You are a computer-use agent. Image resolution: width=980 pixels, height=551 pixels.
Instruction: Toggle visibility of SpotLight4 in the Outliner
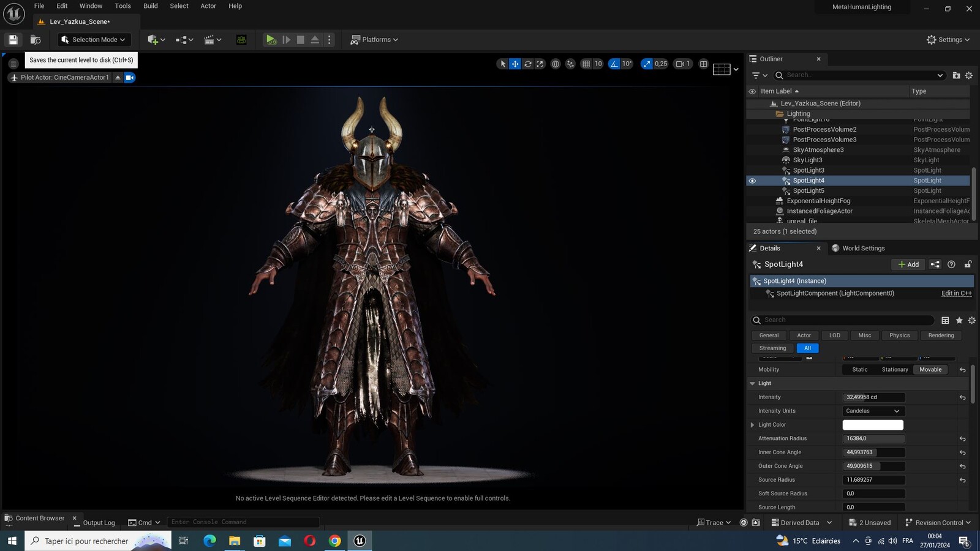point(752,181)
